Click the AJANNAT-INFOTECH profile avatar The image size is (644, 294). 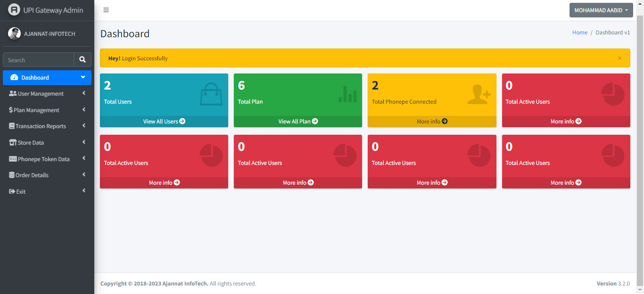(14, 33)
